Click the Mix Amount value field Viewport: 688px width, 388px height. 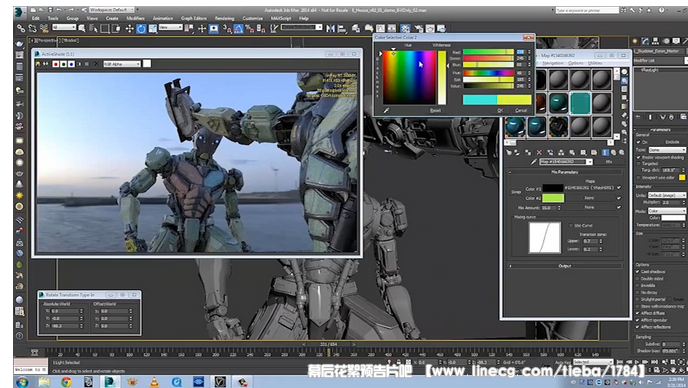point(548,208)
